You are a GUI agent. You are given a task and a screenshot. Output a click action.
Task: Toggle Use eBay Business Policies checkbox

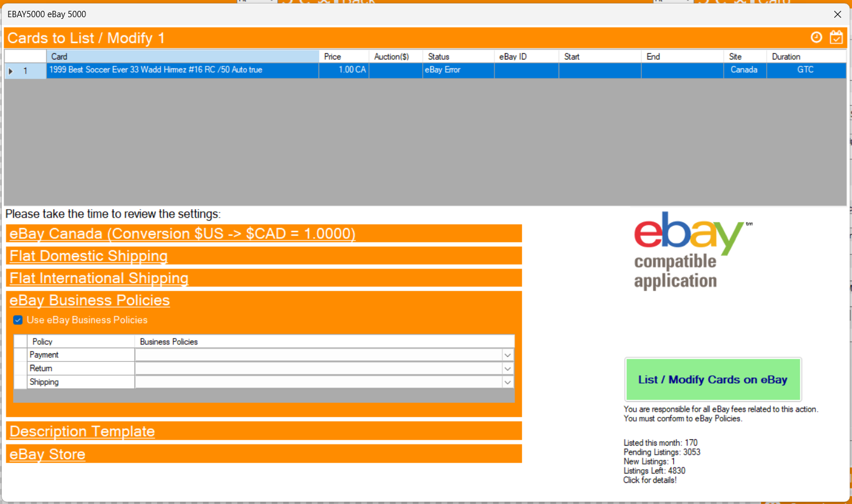[x=18, y=320]
